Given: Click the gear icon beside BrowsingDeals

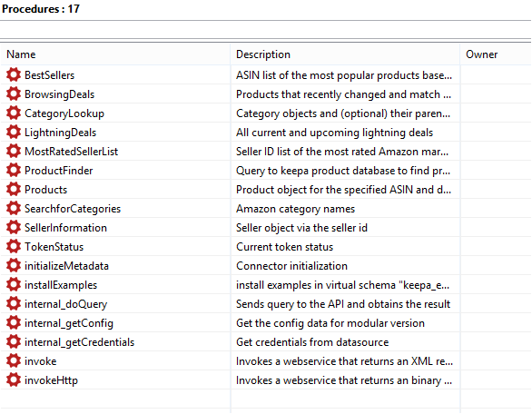Looking at the screenshot, I should click(14, 94).
